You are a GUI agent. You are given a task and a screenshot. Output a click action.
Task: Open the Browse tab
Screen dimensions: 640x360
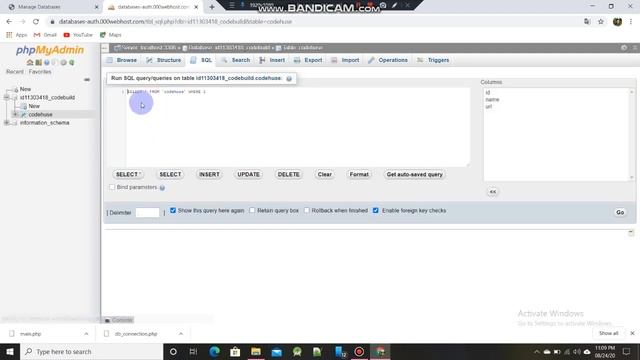122,60
